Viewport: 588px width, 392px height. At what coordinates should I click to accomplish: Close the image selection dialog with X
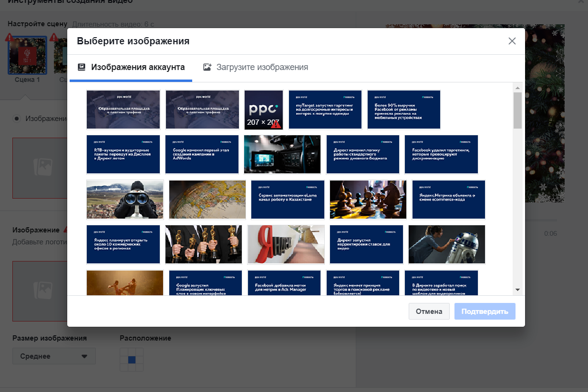tap(512, 41)
